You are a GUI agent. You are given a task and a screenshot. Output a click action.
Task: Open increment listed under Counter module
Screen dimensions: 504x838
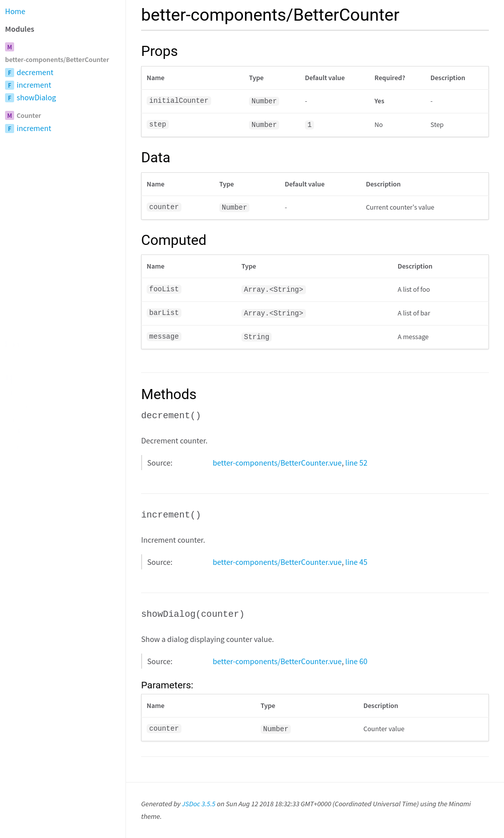pyautogui.click(x=34, y=128)
